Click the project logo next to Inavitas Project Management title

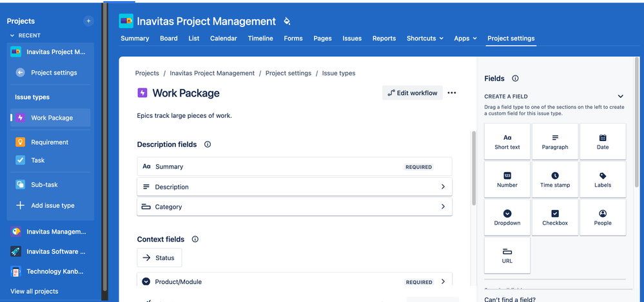click(x=126, y=21)
